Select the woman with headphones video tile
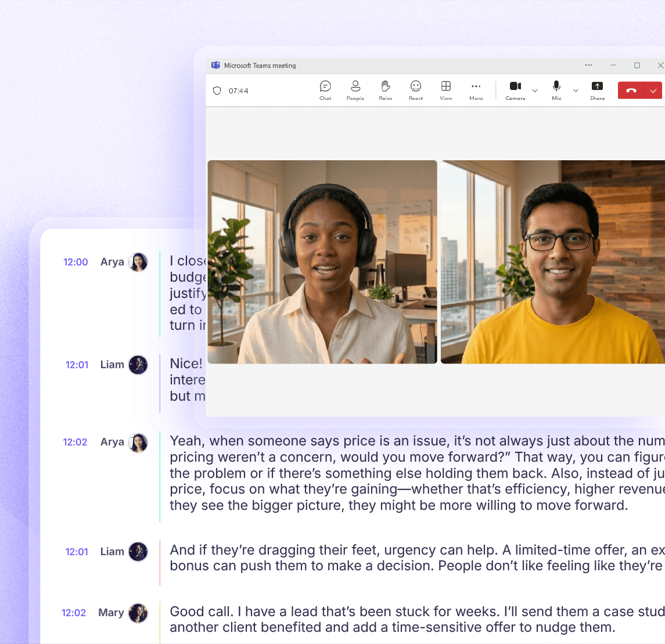This screenshot has width=665, height=644. coord(322,262)
